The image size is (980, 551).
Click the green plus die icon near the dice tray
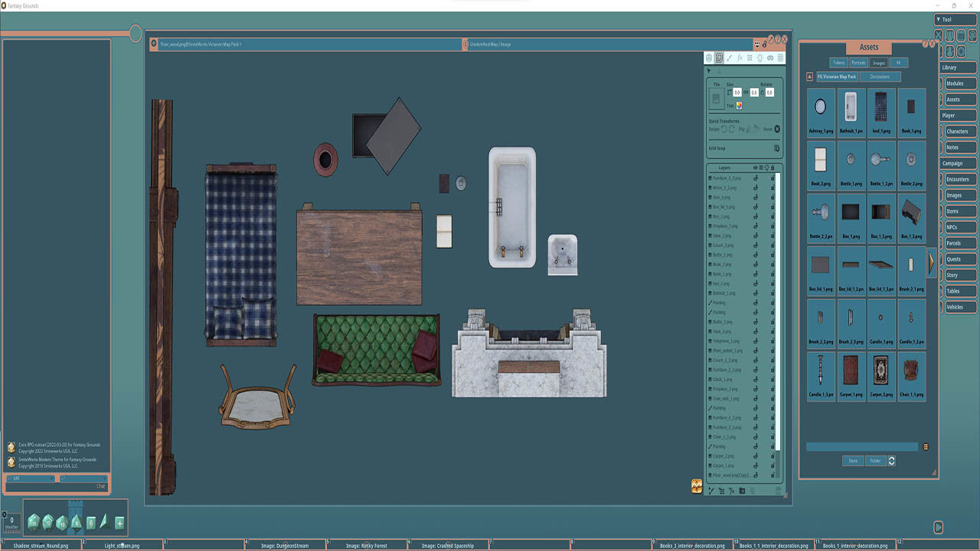click(x=119, y=523)
